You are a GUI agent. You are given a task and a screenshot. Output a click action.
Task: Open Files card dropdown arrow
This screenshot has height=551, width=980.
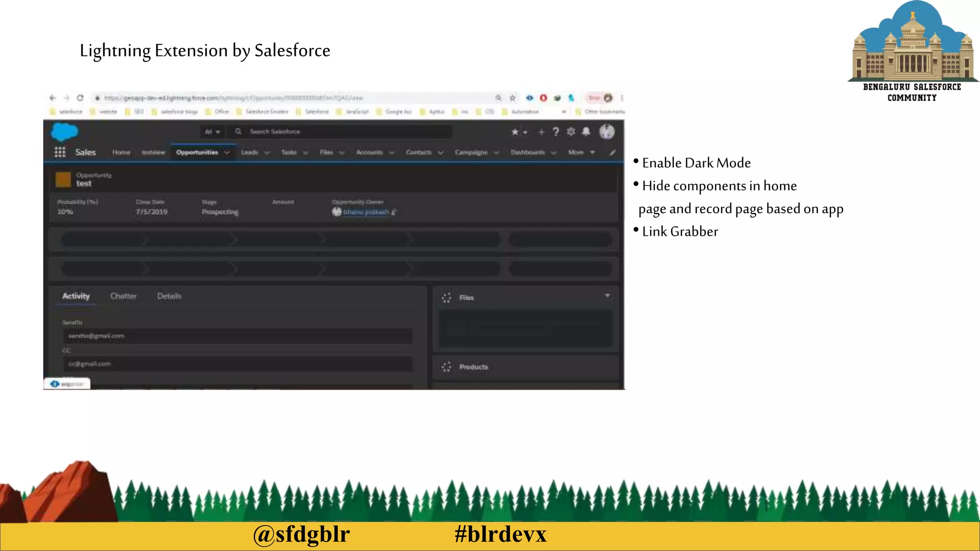[607, 296]
